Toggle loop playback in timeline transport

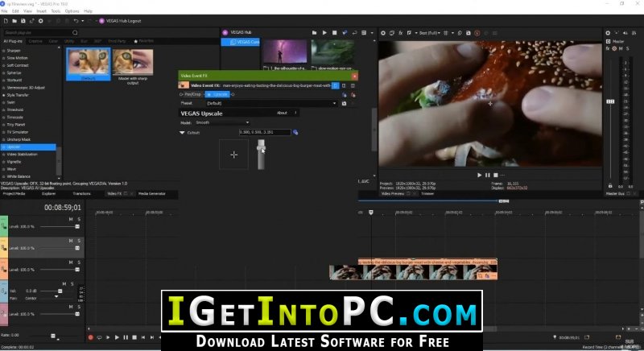point(99,337)
